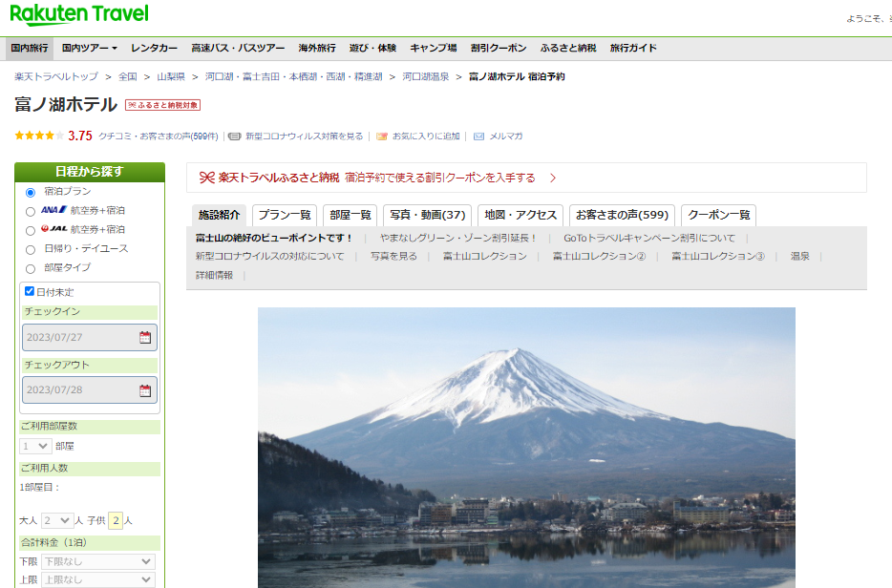
Task: Click the children count box
Action: pos(116,520)
